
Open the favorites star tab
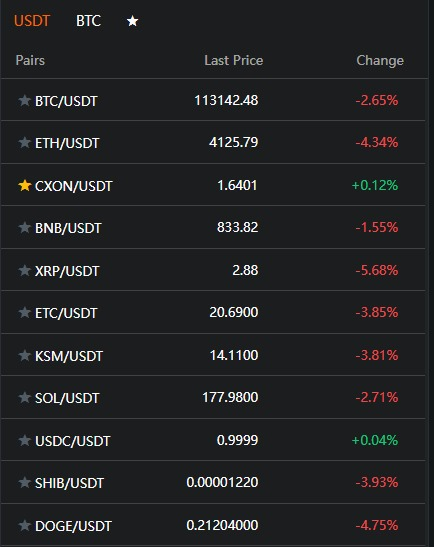[132, 21]
